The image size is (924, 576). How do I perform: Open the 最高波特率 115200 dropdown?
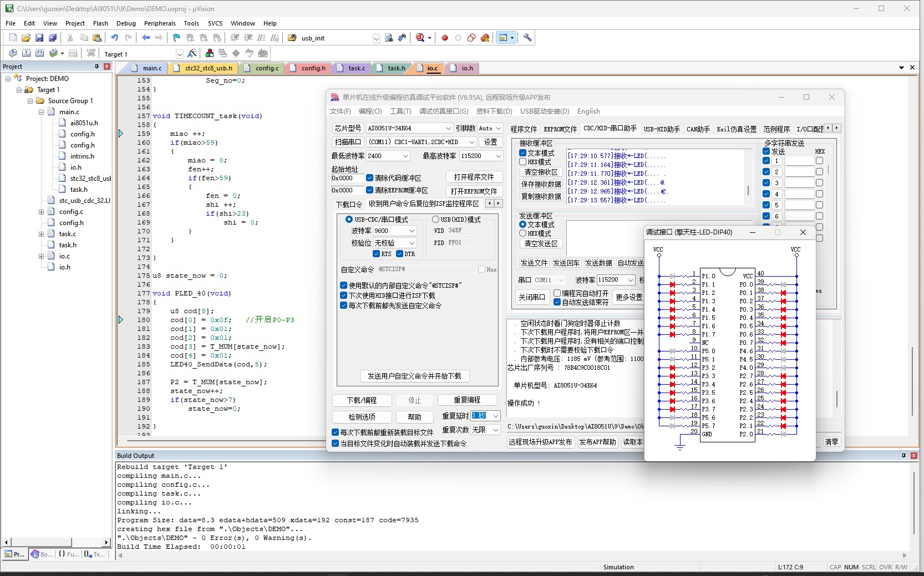481,156
